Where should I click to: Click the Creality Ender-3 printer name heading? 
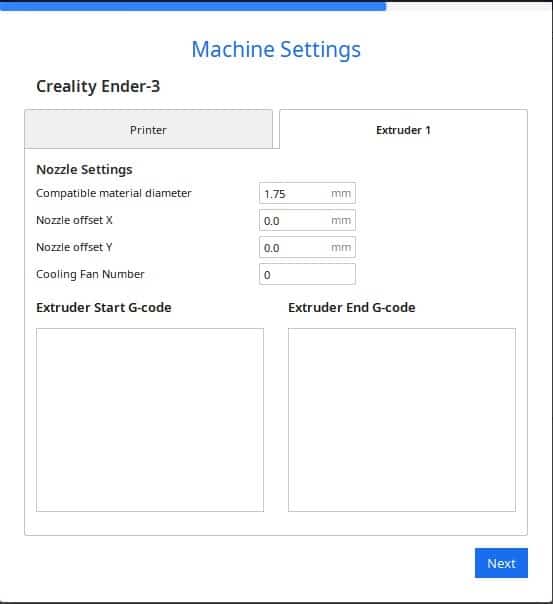point(98,86)
